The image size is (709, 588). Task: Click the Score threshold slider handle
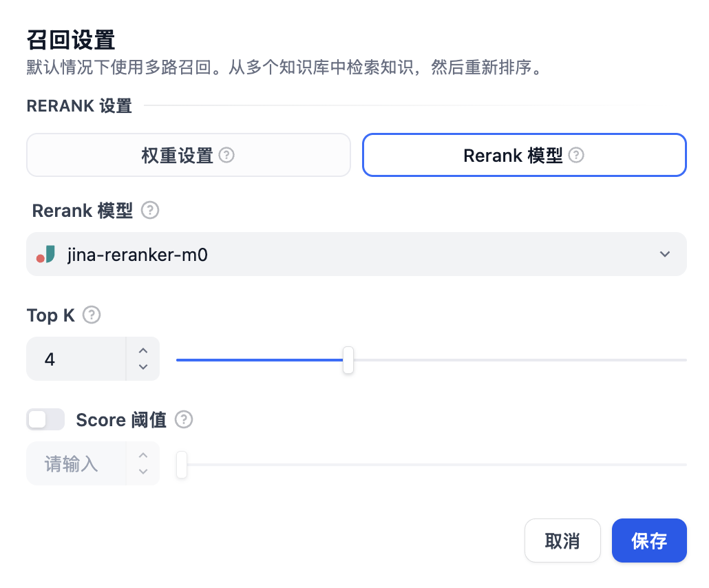(181, 465)
